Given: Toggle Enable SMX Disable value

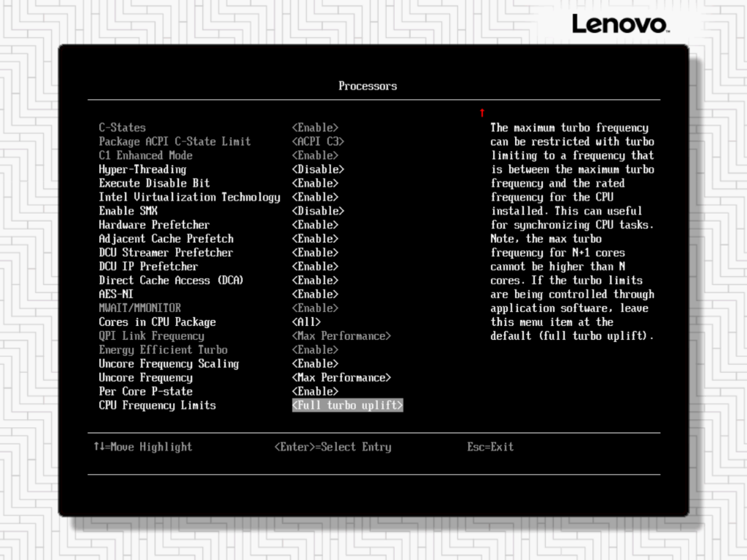Looking at the screenshot, I should 318,211.
